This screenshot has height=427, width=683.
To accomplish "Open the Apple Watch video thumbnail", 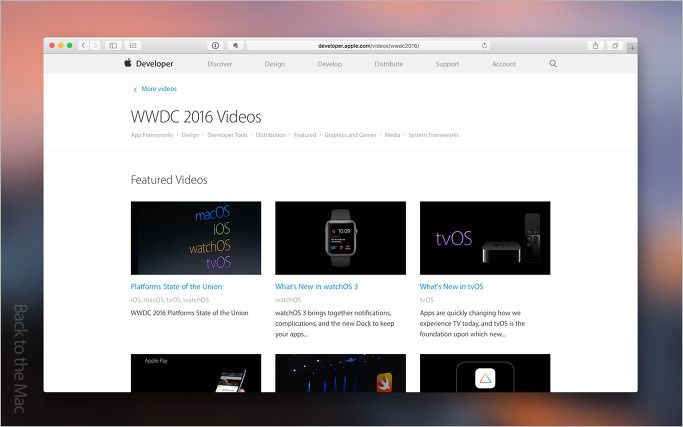I will point(340,238).
